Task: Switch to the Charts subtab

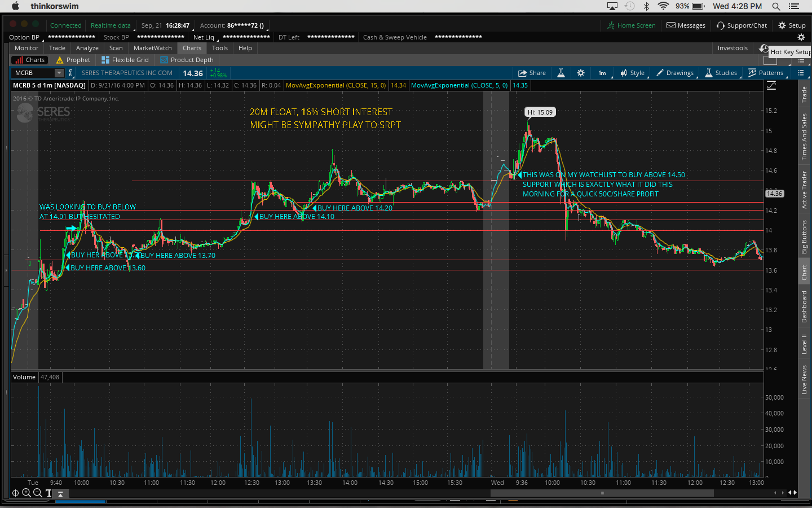Action: tap(29, 60)
